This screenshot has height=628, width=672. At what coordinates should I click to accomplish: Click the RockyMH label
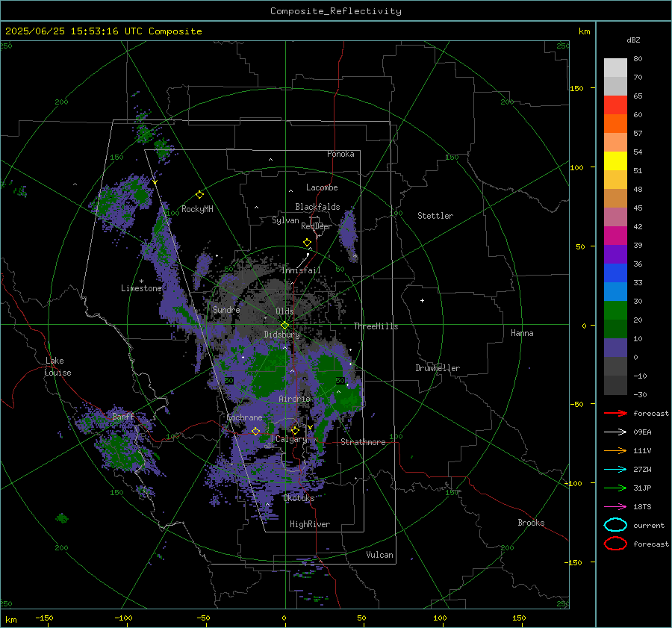point(197,209)
